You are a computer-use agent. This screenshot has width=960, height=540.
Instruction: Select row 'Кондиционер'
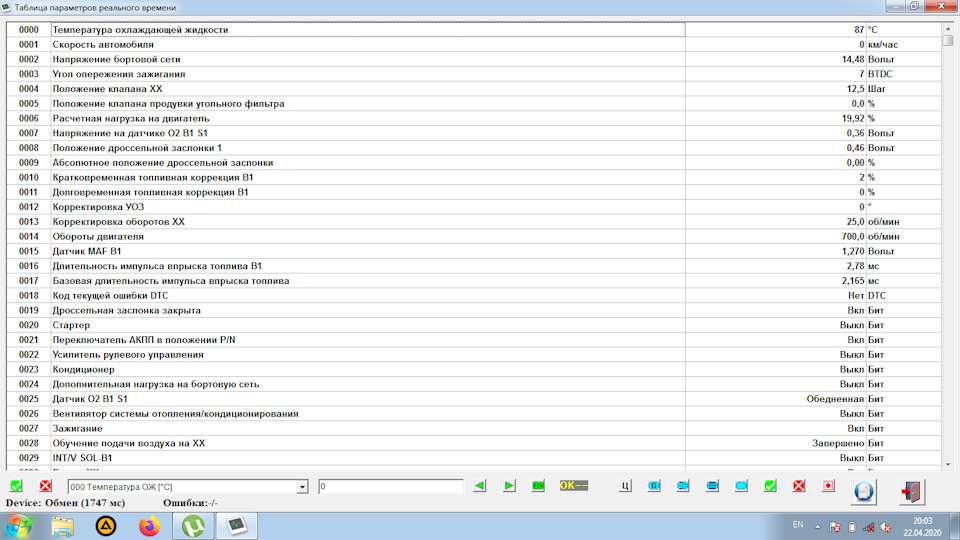pyautogui.click(x=474, y=369)
